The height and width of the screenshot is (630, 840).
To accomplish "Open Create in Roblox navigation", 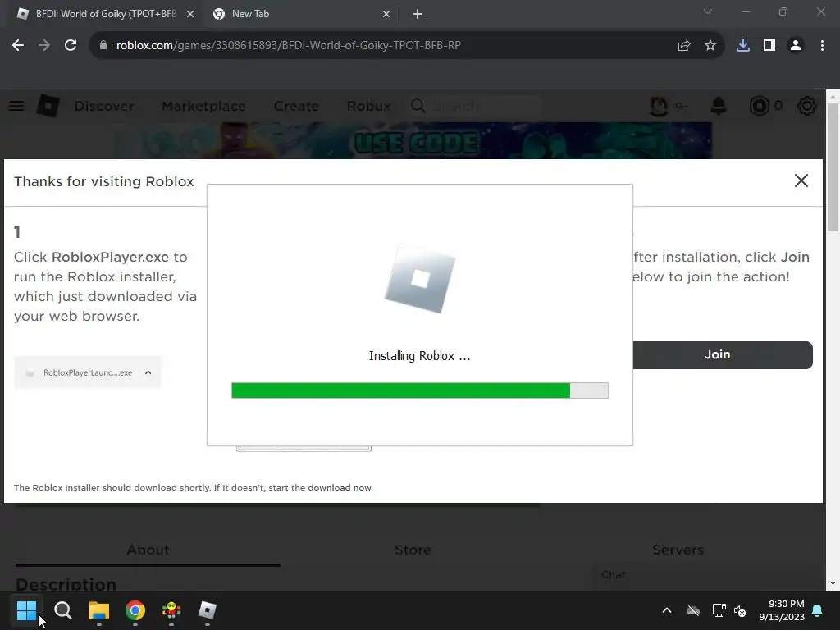I will click(x=296, y=106).
